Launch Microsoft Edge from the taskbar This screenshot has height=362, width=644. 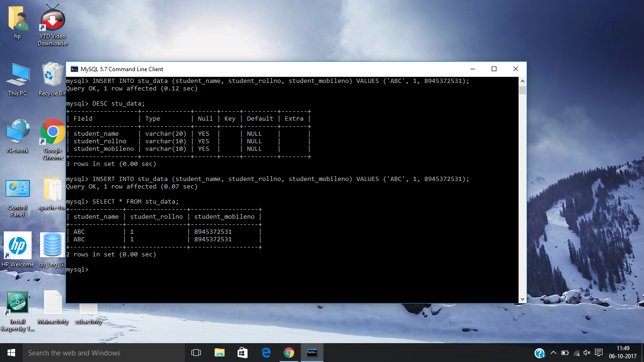coord(265,352)
